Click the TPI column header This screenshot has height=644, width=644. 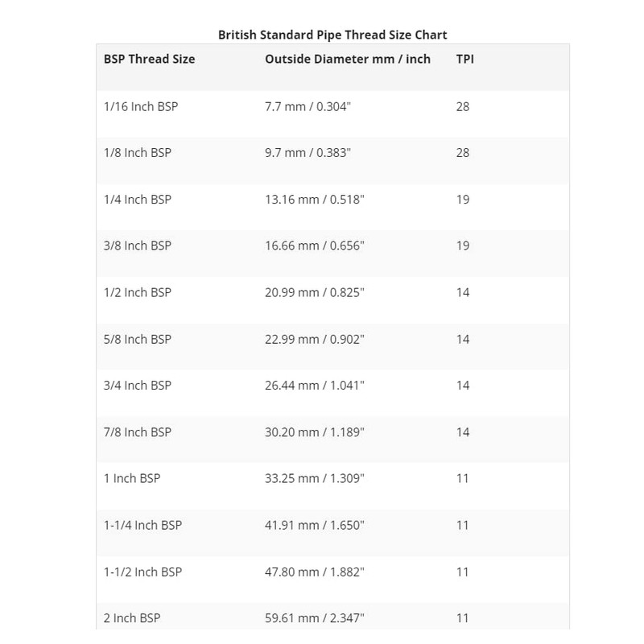pos(464,59)
